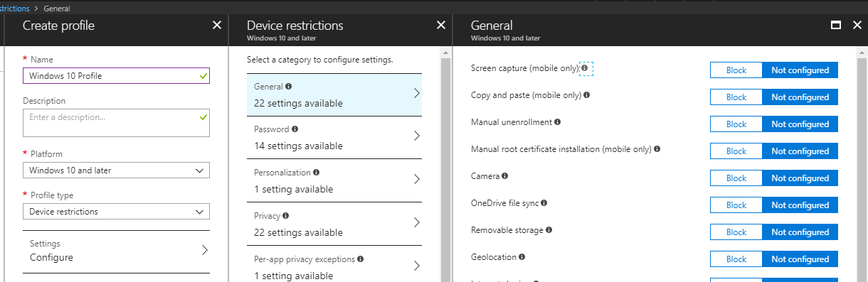Click info icon beside OneDrive file sync
Viewport: 868px width, 282px height.
(544, 202)
